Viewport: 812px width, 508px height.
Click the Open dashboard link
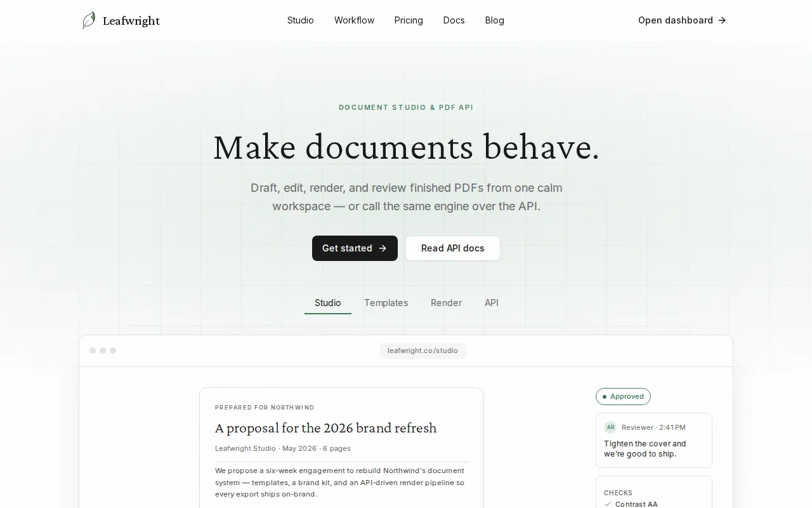point(682,20)
